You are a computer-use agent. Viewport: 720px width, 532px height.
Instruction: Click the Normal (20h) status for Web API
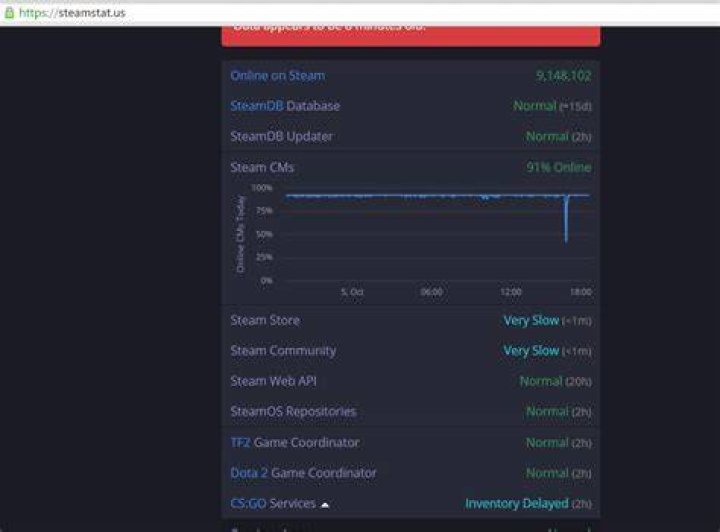tap(556, 381)
